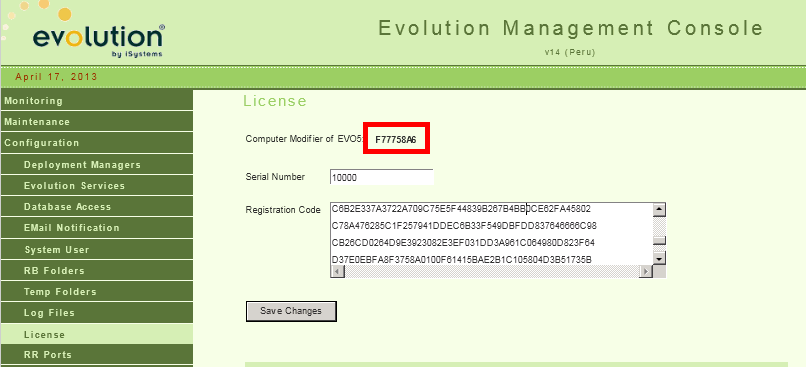Click registration code line starting CB26CD0264

coord(463,243)
